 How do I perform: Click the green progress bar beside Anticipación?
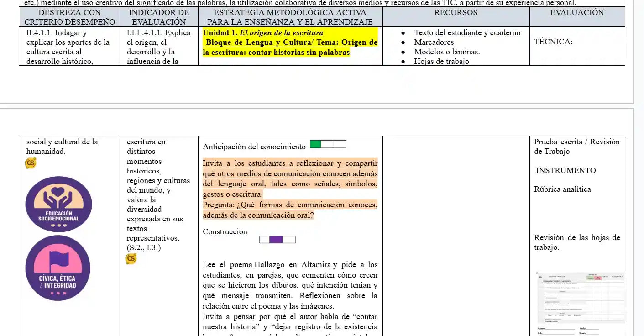(328, 144)
